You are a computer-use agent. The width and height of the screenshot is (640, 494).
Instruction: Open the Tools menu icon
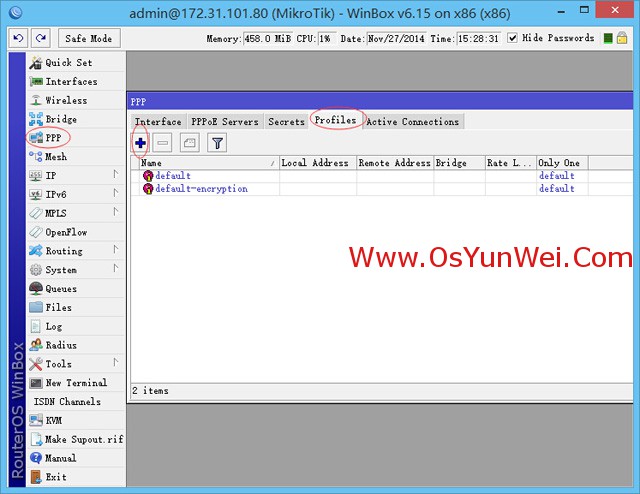36,364
